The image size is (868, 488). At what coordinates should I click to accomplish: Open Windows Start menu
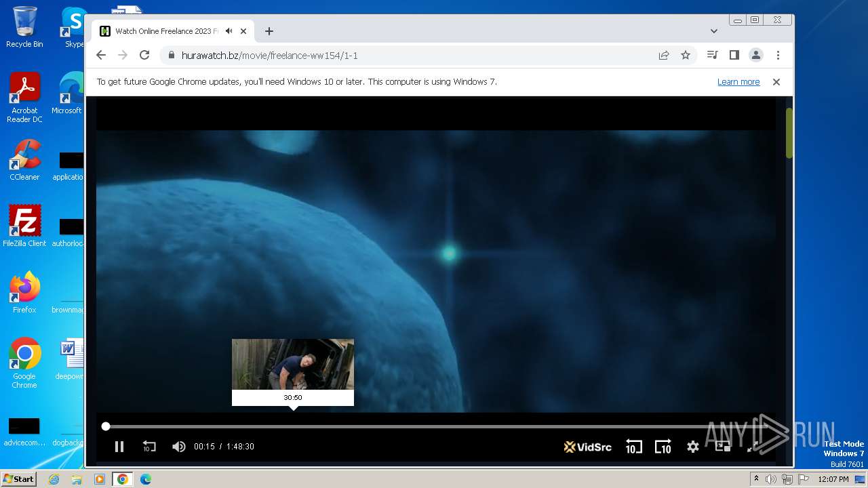click(19, 479)
